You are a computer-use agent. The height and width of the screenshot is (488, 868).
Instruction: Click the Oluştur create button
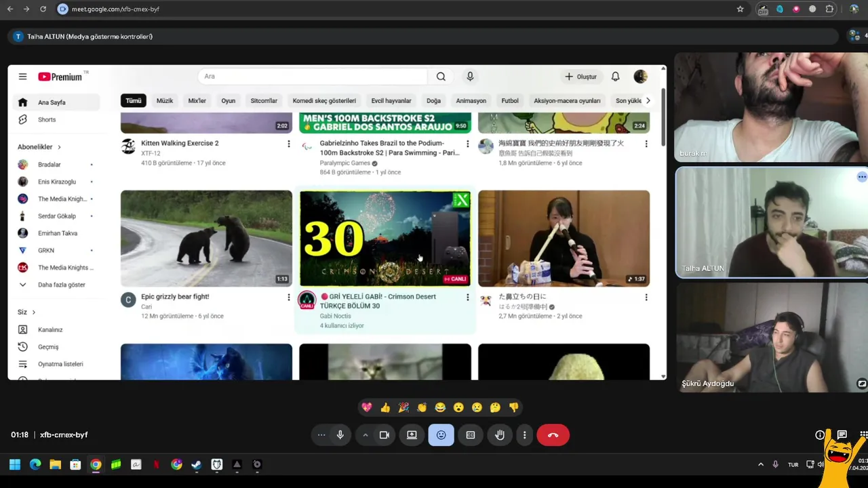click(580, 77)
